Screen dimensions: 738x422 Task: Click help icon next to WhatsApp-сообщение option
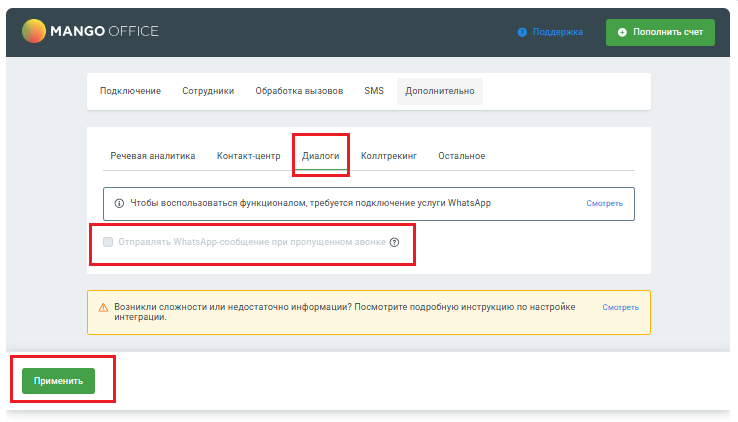coord(394,242)
